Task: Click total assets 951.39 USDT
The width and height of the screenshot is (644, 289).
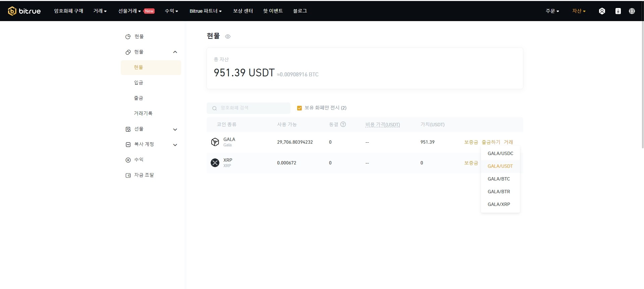Action: (244, 73)
